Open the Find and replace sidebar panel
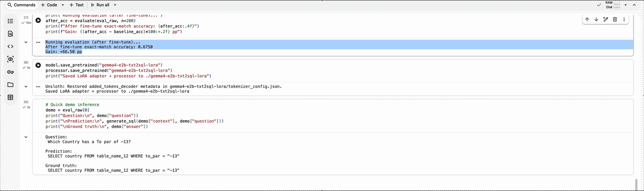This screenshot has height=191, width=644. [x=10, y=34]
